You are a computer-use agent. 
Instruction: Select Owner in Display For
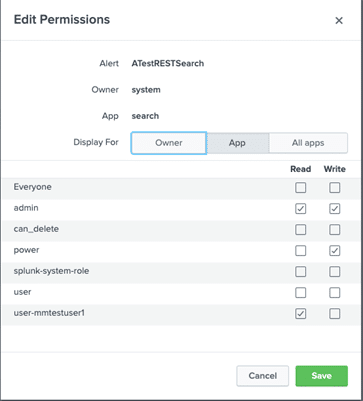tap(169, 143)
